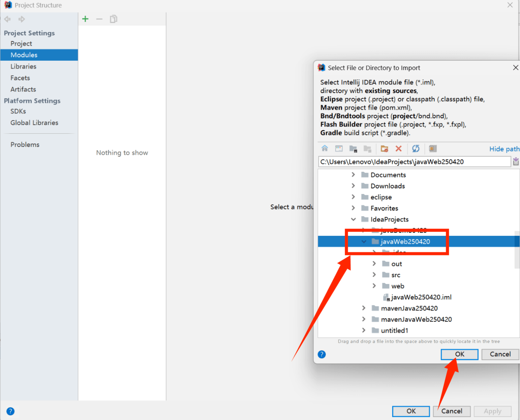The image size is (520, 420).
Task: Click the file tree vertical scrollbar
Action: 517,250
